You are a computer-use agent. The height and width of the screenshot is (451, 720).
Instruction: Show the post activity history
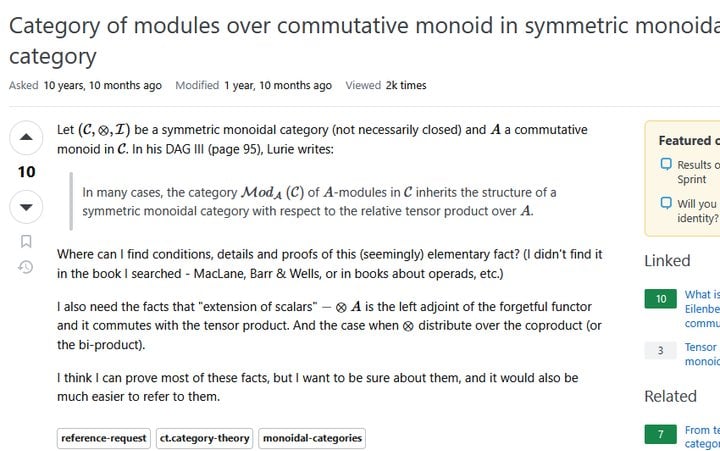pyautogui.click(x=26, y=267)
